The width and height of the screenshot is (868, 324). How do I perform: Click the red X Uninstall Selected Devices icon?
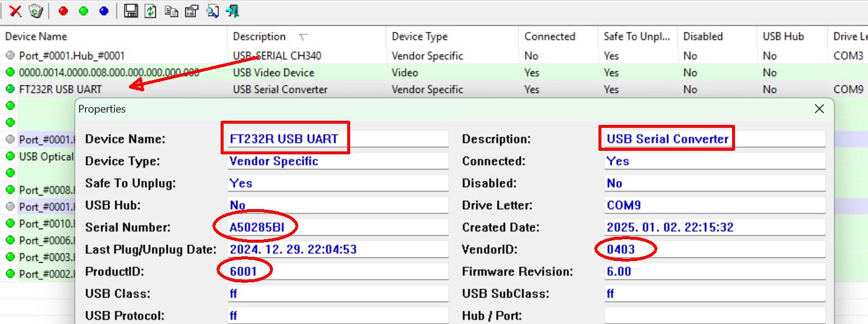[16, 11]
